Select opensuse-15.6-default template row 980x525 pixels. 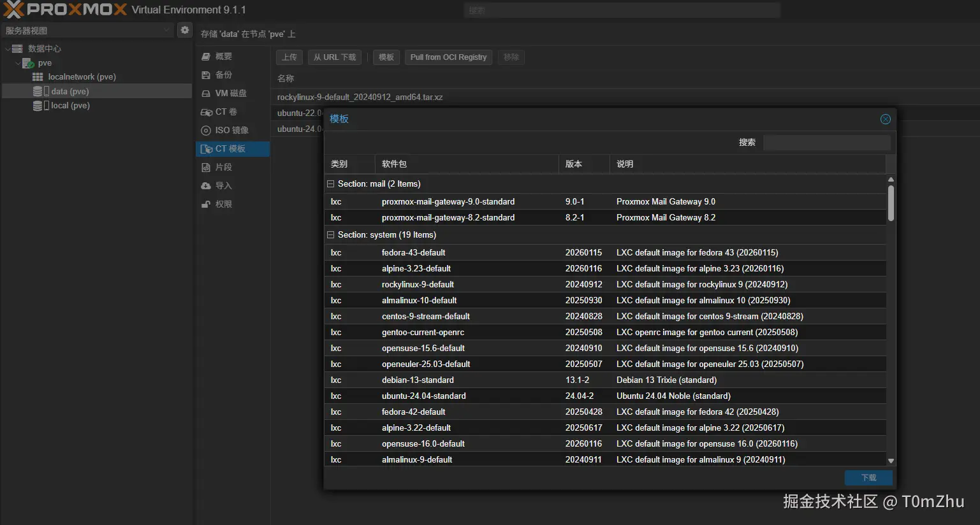click(x=606, y=349)
